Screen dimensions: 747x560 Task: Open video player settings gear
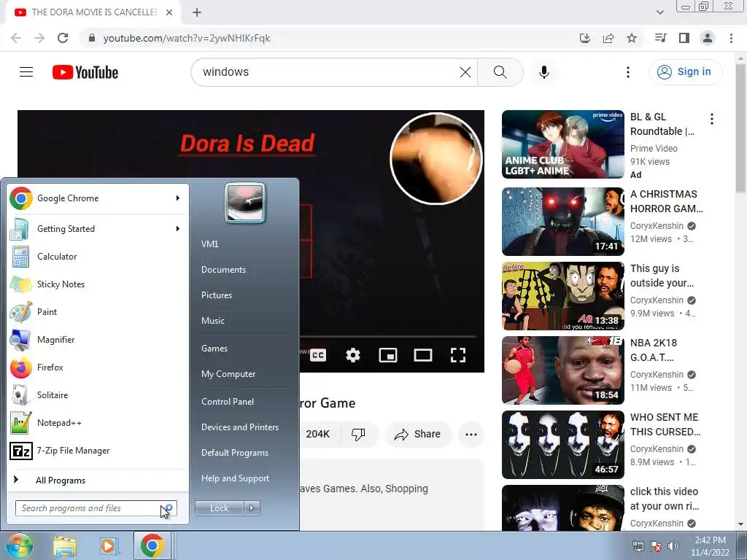click(x=353, y=355)
